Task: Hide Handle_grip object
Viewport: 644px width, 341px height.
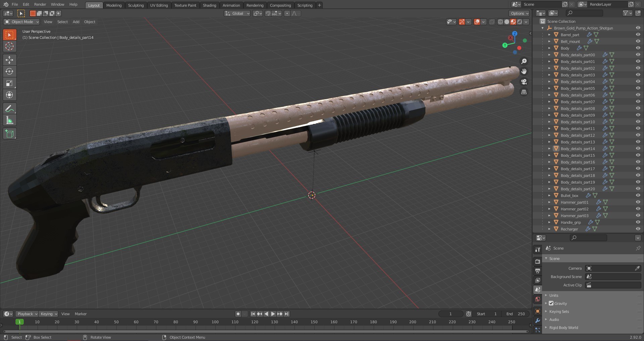Action: (638, 222)
